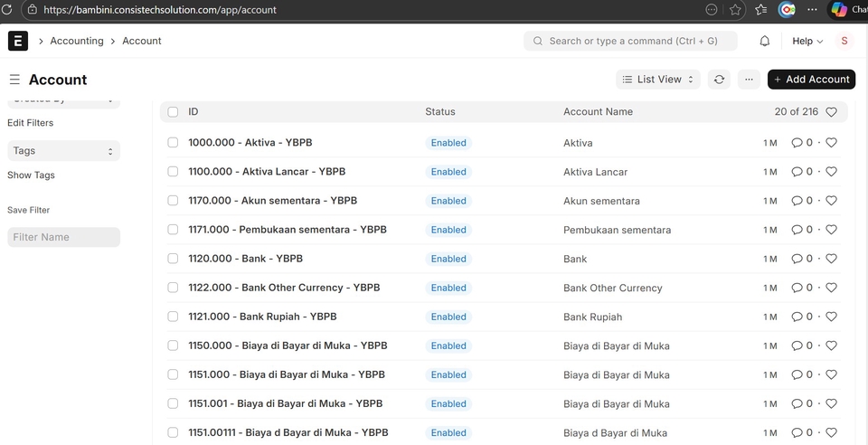Click the ERPNext home logo icon

18,41
